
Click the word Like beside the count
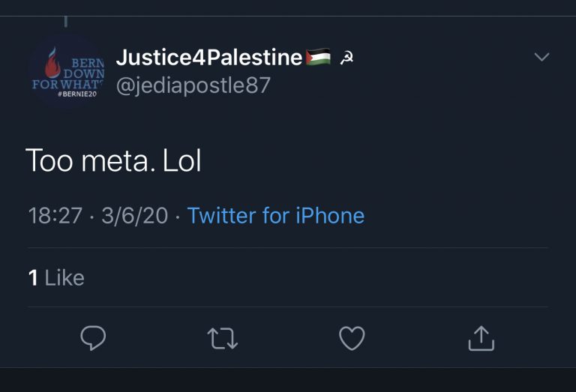(x=64, y=278)
